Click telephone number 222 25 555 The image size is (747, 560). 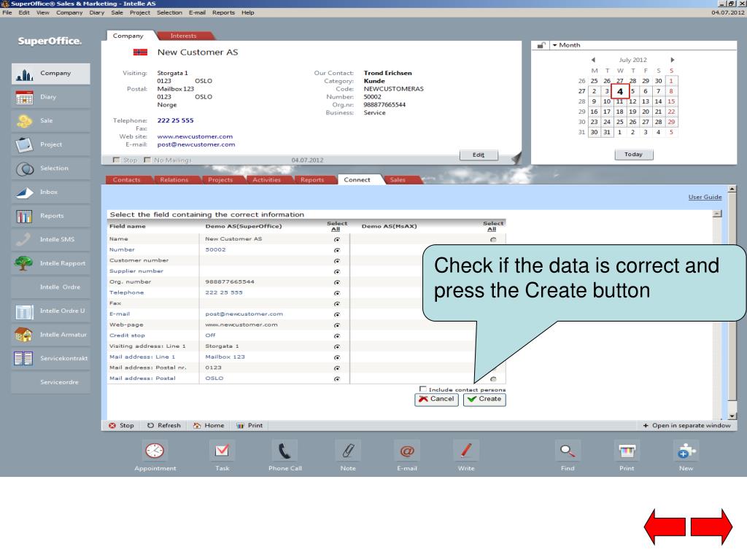point(175,120)
